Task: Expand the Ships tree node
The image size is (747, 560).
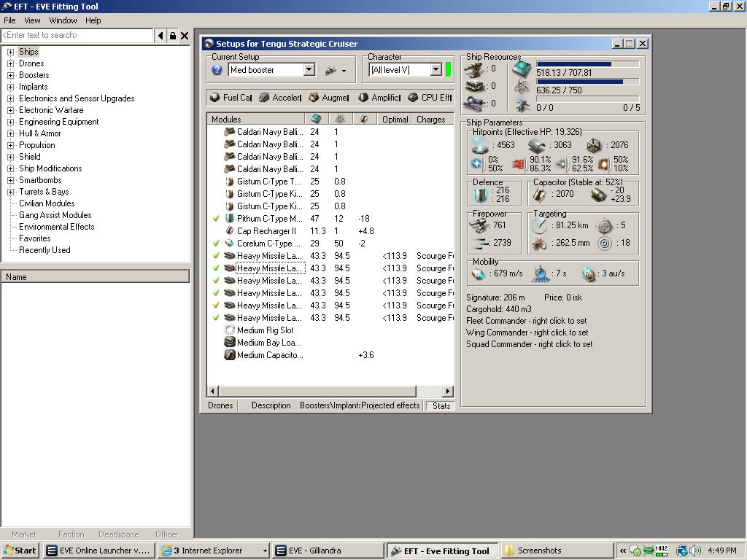Action: click(10, 52)
